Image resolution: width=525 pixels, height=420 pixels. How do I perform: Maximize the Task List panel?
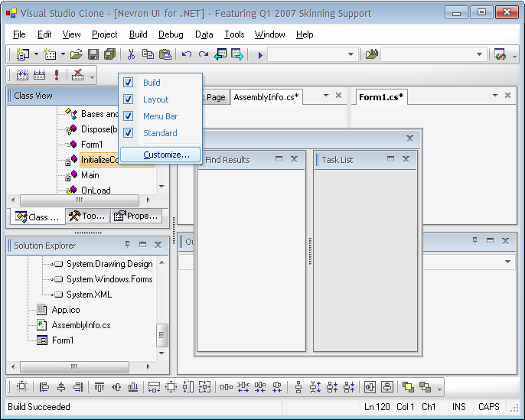[x=390, y=159]
